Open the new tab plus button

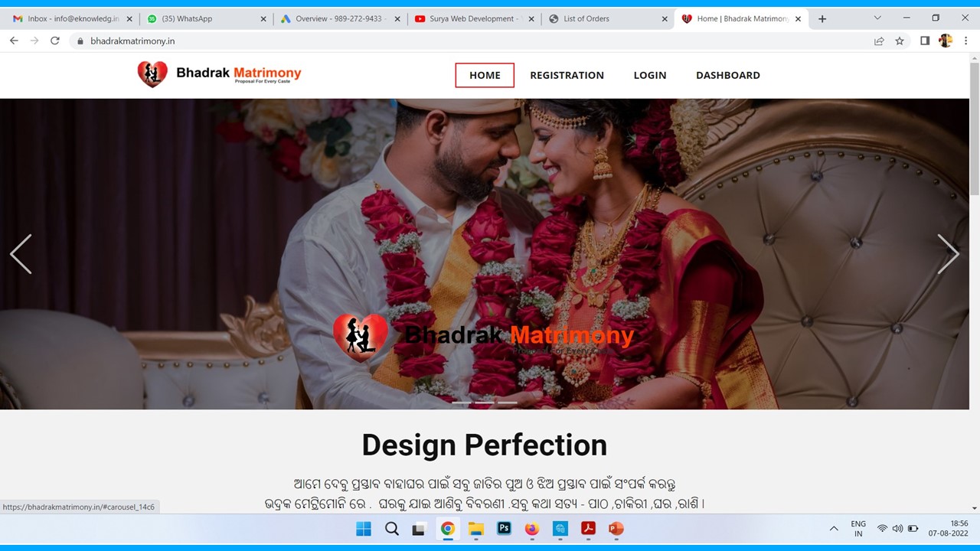coord(822,18)
